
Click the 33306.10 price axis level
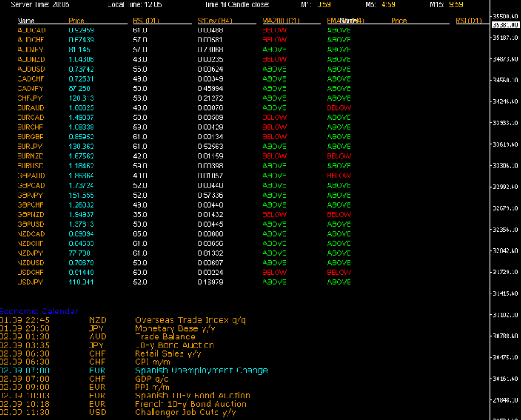coord(505,166)
